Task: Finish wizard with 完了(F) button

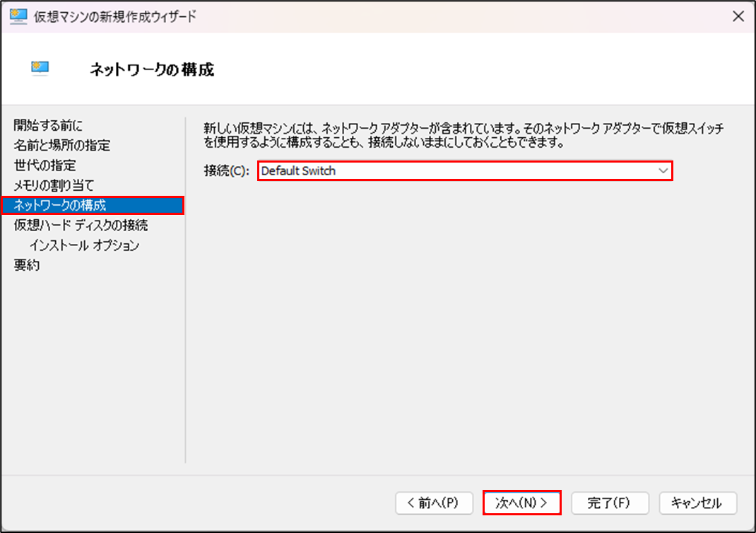Action: (610, 503)
